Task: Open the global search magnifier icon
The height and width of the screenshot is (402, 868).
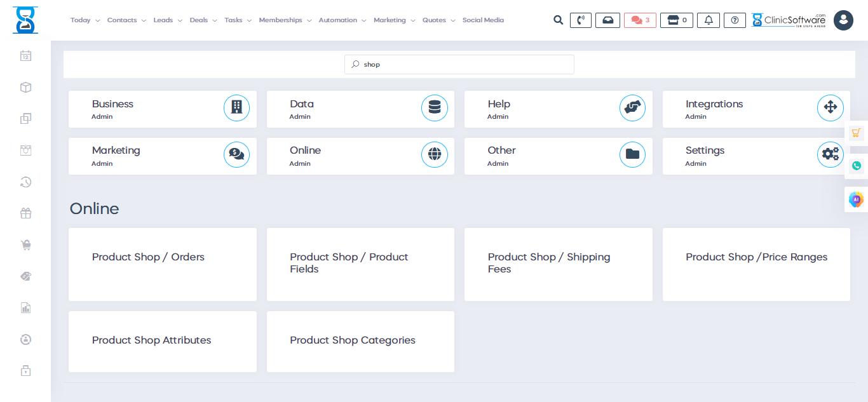Action: 558,20
